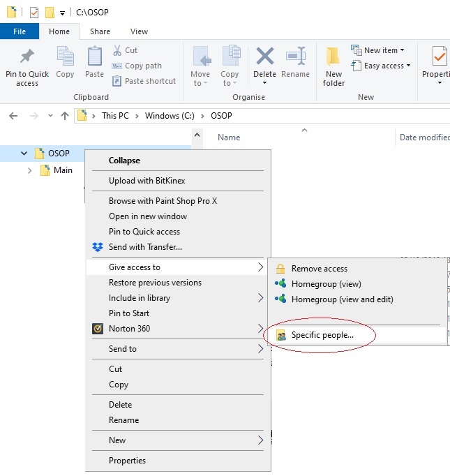Click the OSOP breadcrumb segment

coord(221,116)
